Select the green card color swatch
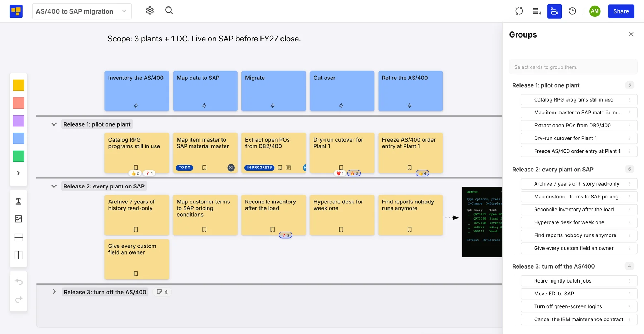 point(19,156)
